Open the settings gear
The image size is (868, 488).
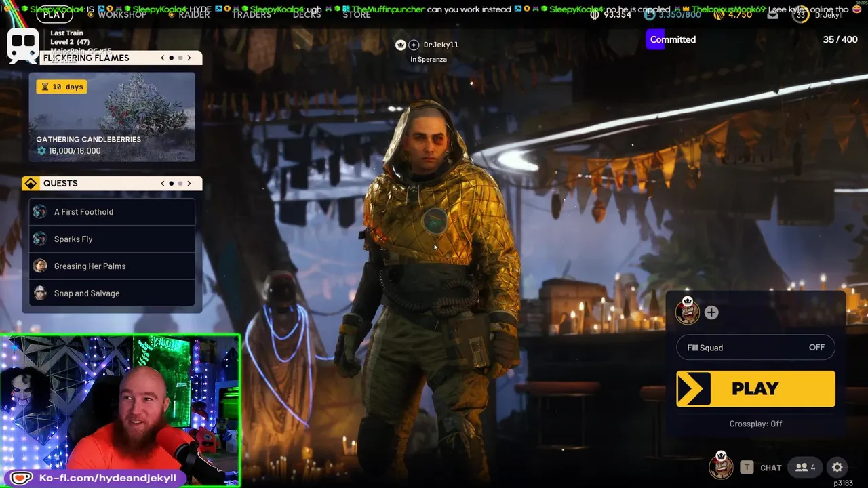point(837,467)
